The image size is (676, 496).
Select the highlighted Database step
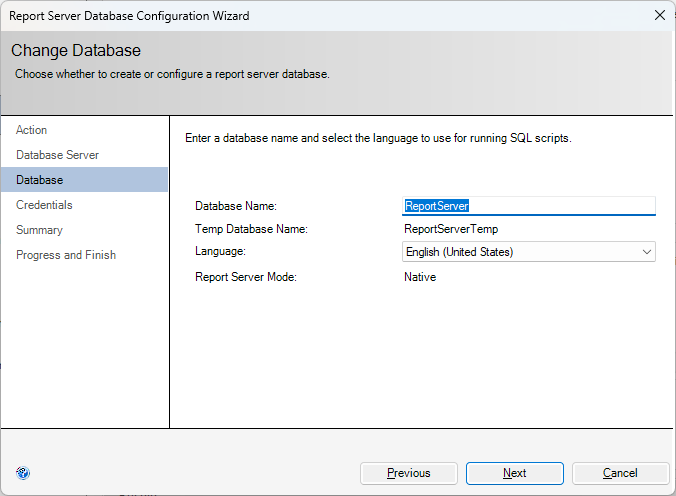coord(40,180)
